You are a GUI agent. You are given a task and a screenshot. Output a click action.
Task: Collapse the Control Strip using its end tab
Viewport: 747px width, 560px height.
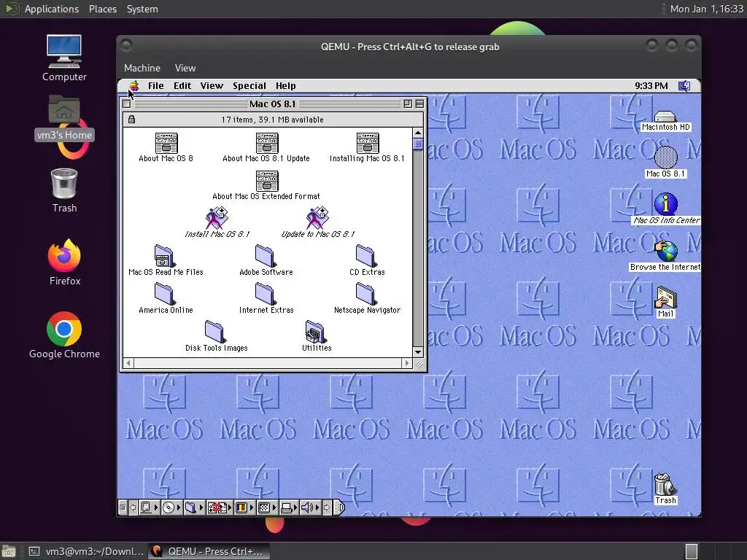[x=338, y=507]
